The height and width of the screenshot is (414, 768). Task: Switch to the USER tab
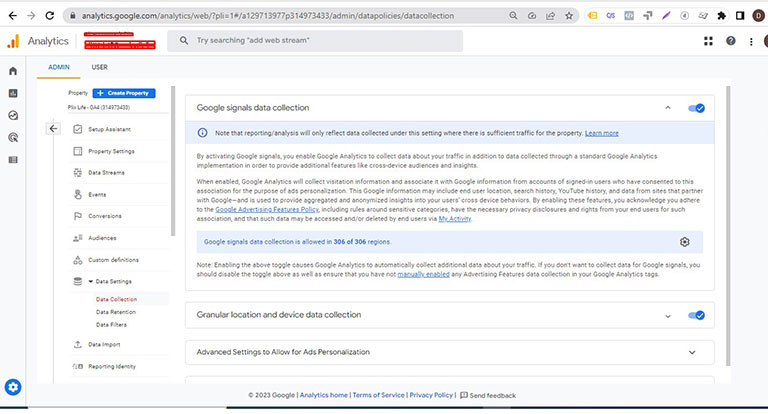[x=99, y=67]
